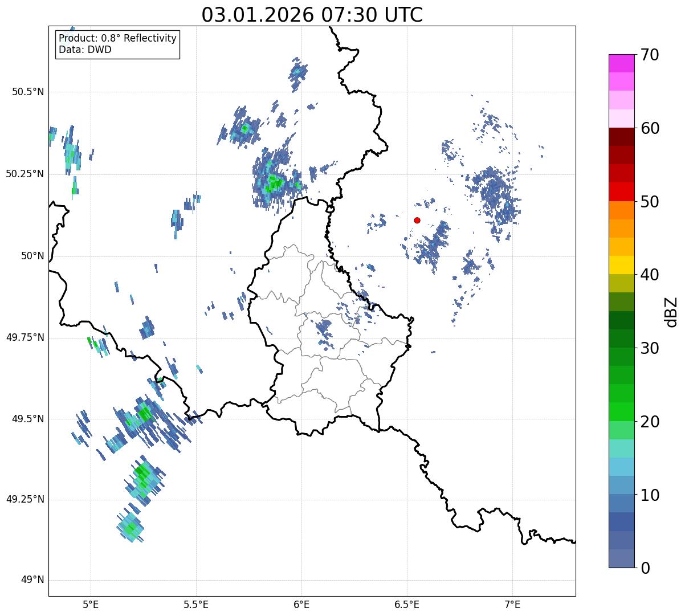The image size is (685, 616).
Task: Click the red station marker dot
Action: 417,220
